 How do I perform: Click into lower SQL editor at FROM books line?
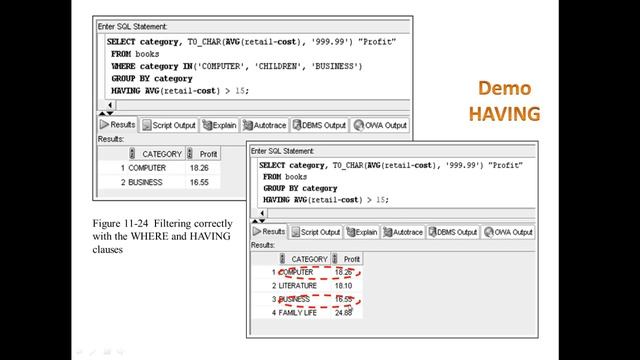pos(285,177)
